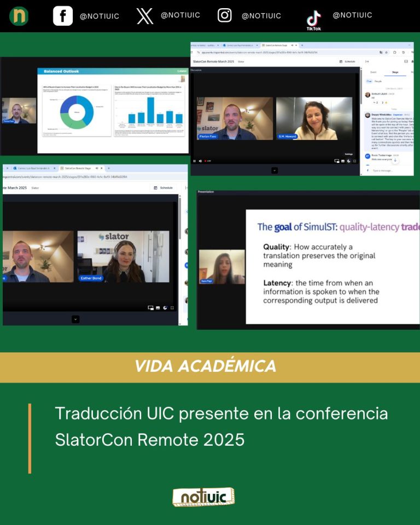420x525 pixels.
Task: Switch to the People pill in side panel
Action: pos(378,81)
